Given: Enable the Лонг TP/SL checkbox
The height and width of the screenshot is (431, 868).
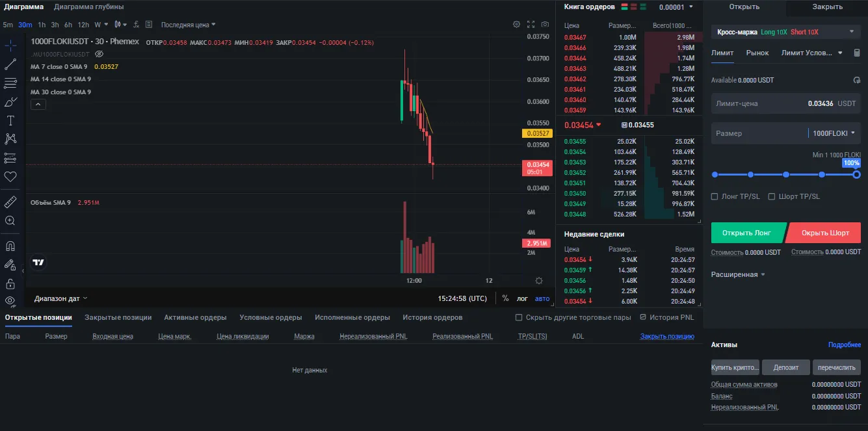Looking at the screenshot, I should (x=715, y=196).
